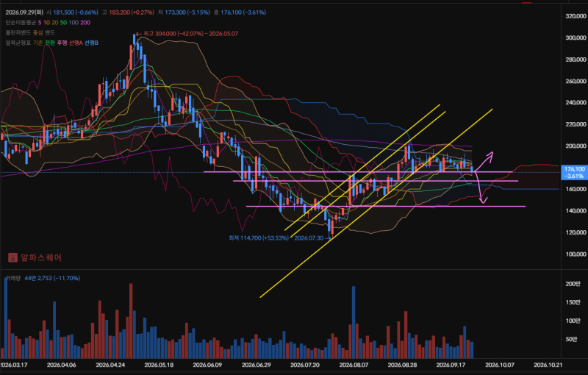This screenshot has height=375, width=588.
Task: Click the 260,000 price axis label
Action: click(576, 81)
